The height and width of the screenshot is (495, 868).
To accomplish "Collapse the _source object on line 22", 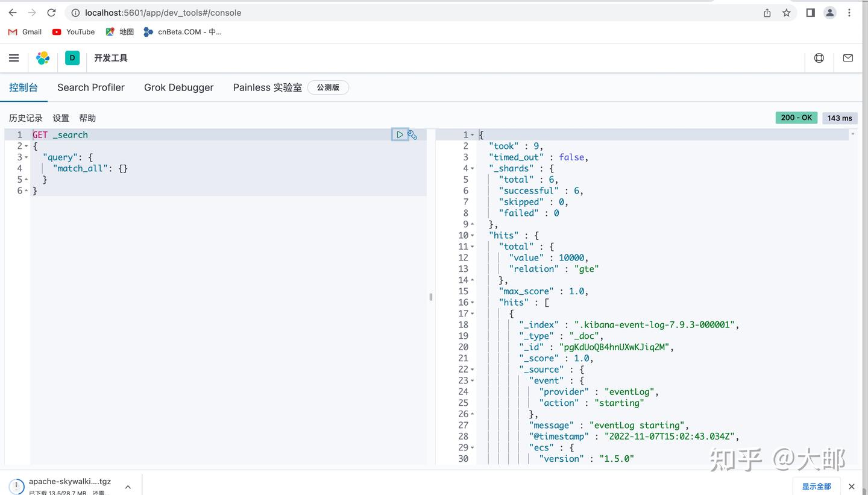I will click(471, 369).
